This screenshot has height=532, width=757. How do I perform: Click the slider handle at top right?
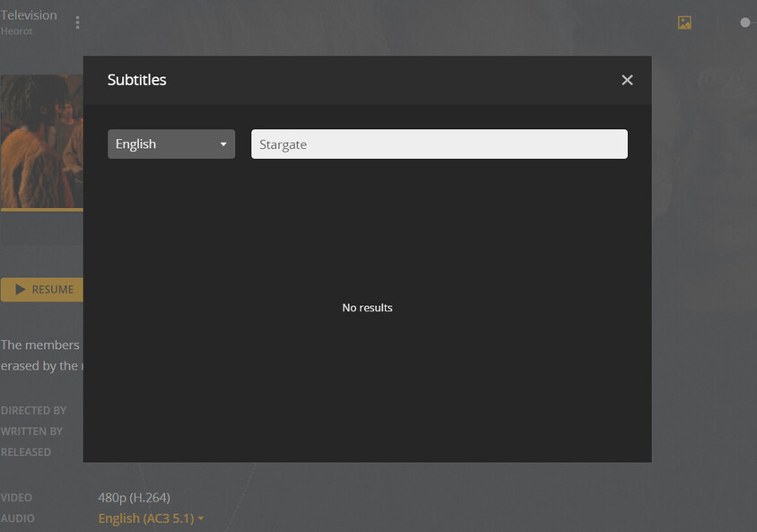[745, 22]
